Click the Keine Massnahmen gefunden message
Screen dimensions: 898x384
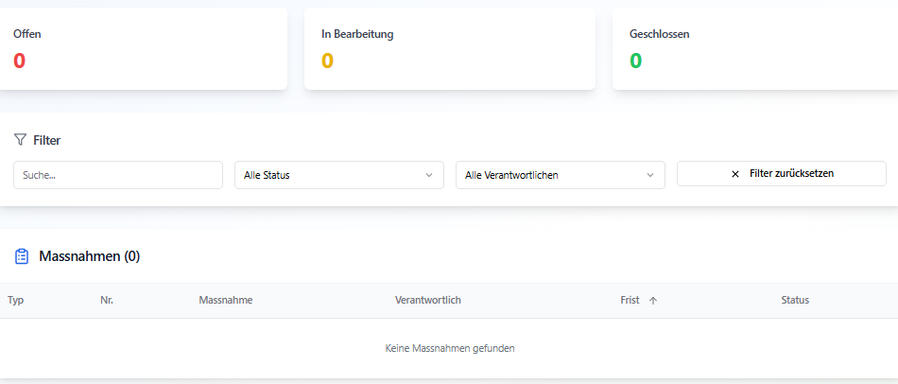pos(450,348)
